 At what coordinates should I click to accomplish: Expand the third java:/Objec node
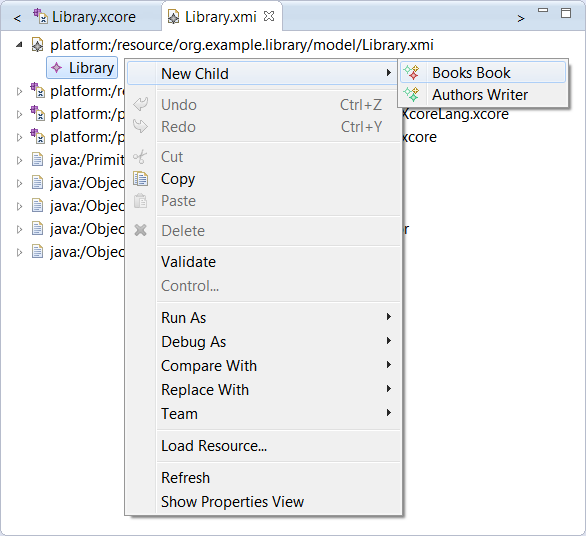19,230
